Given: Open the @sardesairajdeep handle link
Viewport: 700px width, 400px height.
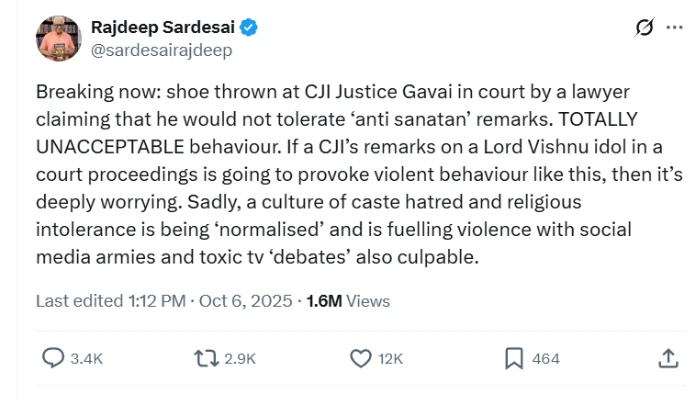Looking at the screenshot, I should click(162, 50).
